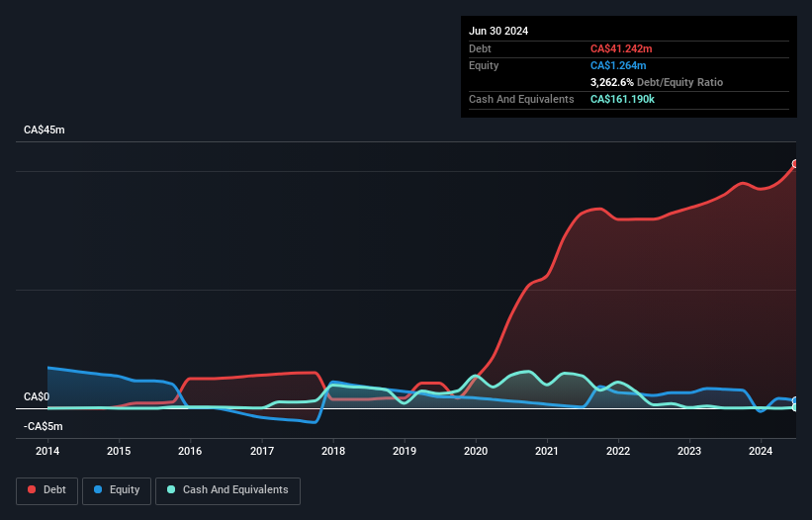Select the 2023 x-axis label
The image size is (812, 520).
[x=689, y=451]
